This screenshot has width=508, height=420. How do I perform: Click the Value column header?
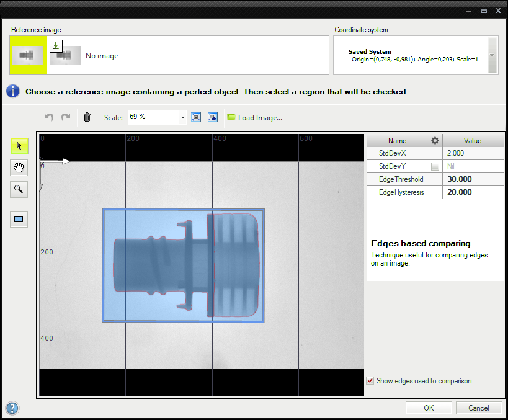click(473, 141)
